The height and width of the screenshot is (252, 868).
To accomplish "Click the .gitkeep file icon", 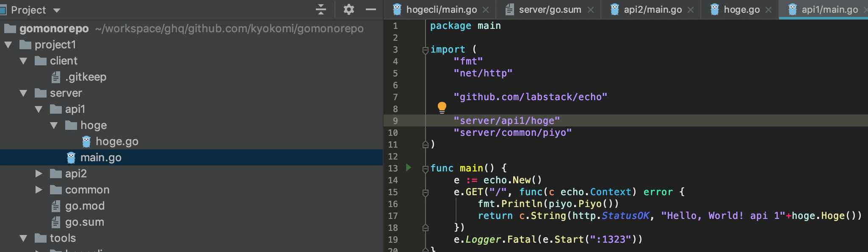I will pyautogui.click(x=56, y=77).
